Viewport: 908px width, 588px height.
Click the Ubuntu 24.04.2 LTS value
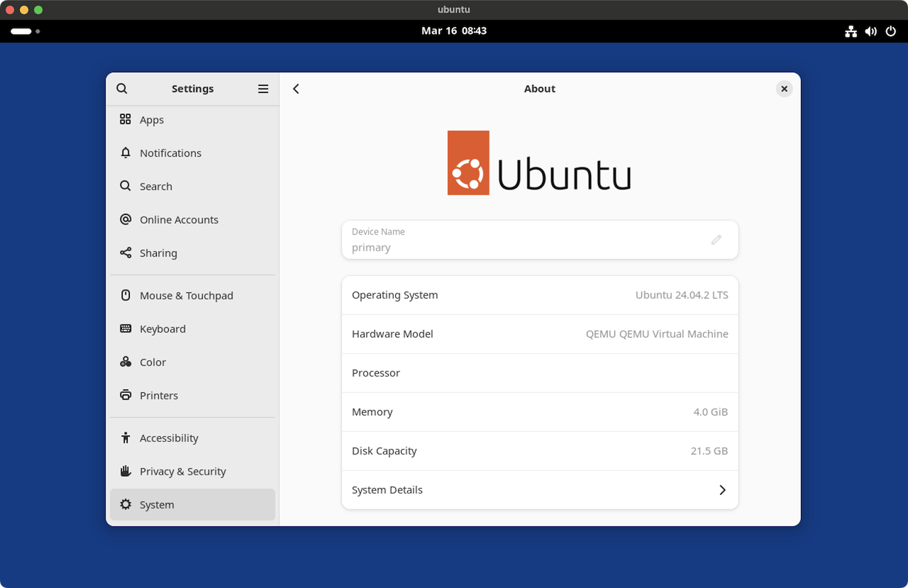[x=682, y=295]
